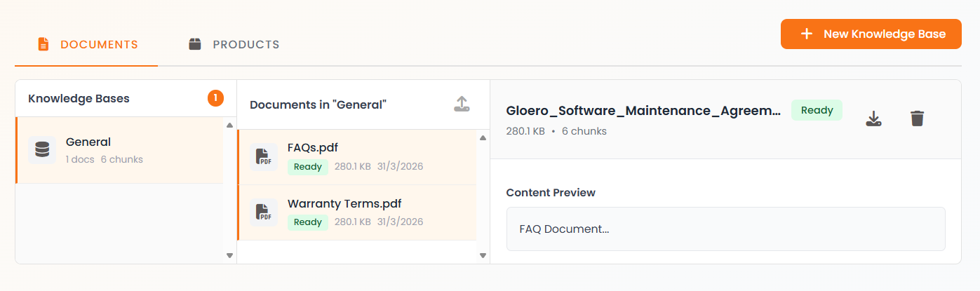
Task: Select the General knowledge base
Action: [x=119, y=150]
